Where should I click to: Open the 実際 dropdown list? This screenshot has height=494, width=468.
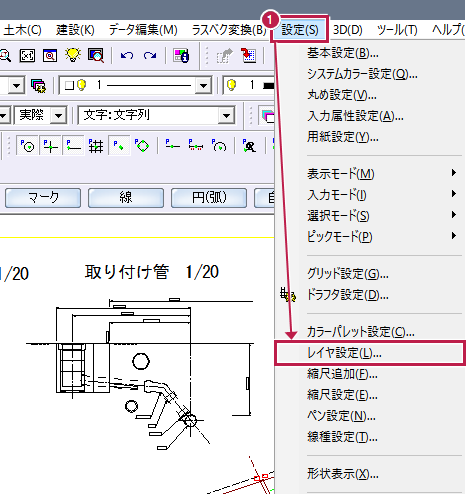pyautogui.click(x=58, y=116)
